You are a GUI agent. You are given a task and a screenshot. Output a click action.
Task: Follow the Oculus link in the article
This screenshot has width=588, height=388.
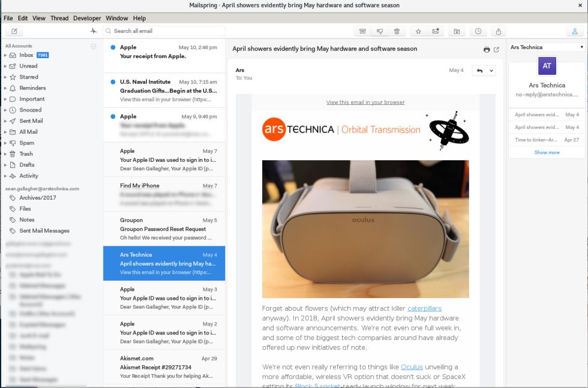(412, 366)
